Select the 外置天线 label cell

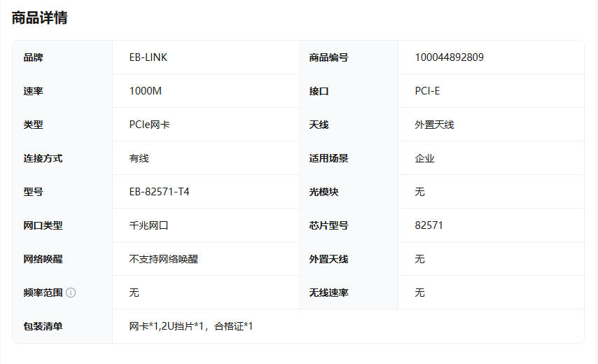point(348,259)
